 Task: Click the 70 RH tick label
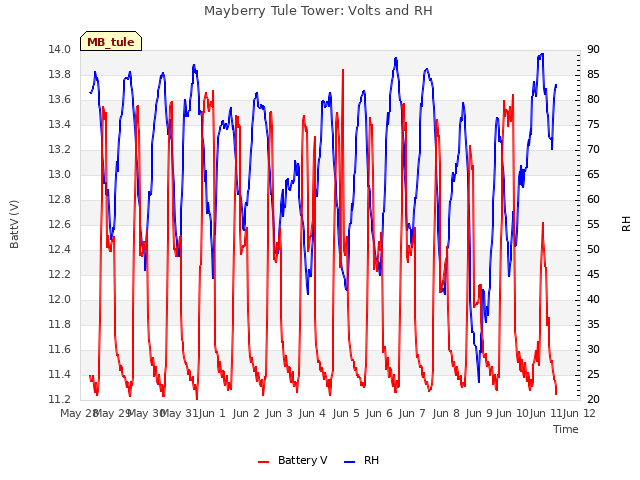click(593, 149)
